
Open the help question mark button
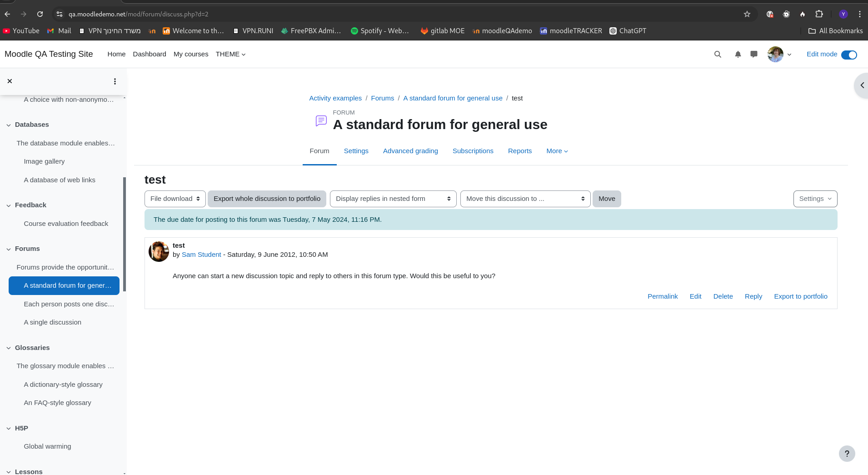tap(847, 454)
